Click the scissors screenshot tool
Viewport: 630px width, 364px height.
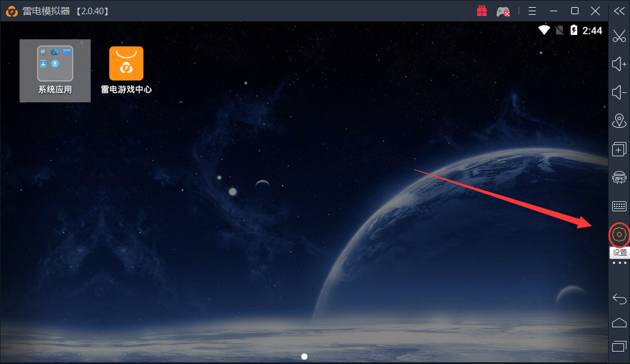619,36
